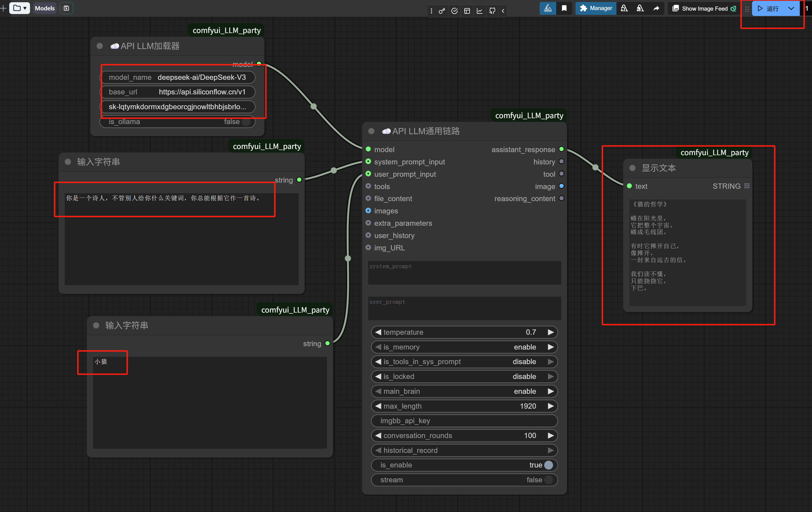
Task: Click the save floppy disk icon
Action: [66, 8]
